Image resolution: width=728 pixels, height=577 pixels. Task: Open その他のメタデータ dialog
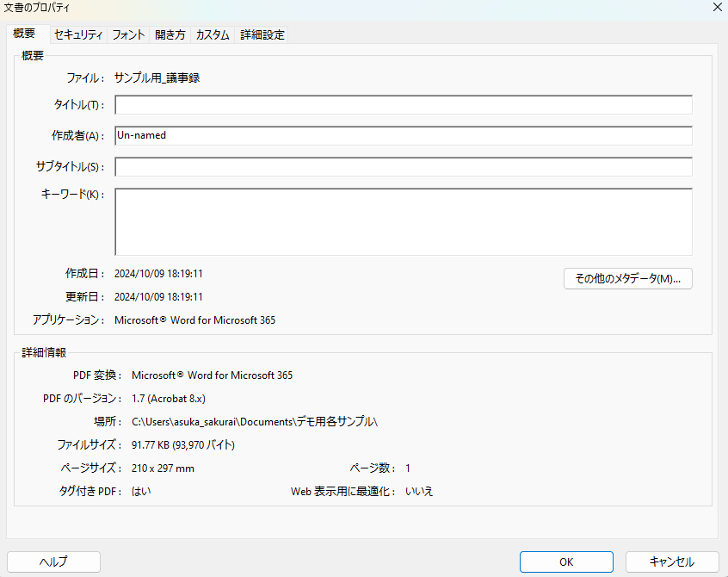[x=627, y=279]
